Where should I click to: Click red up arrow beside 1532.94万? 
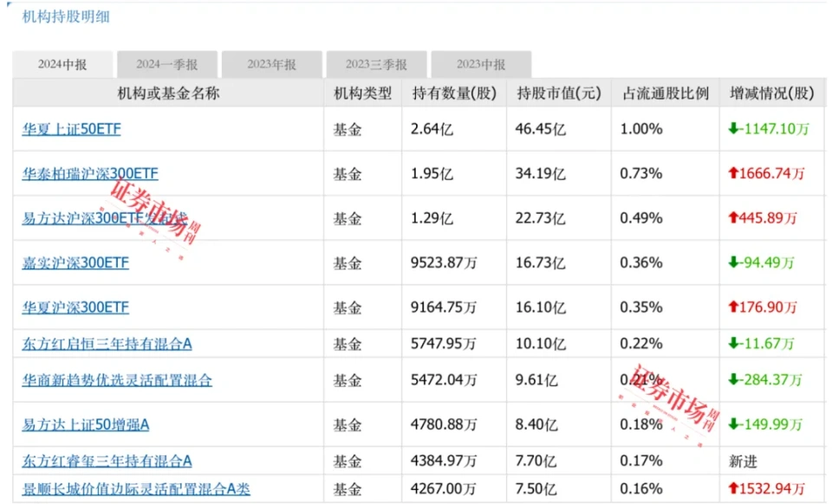(x=733, y=489)
